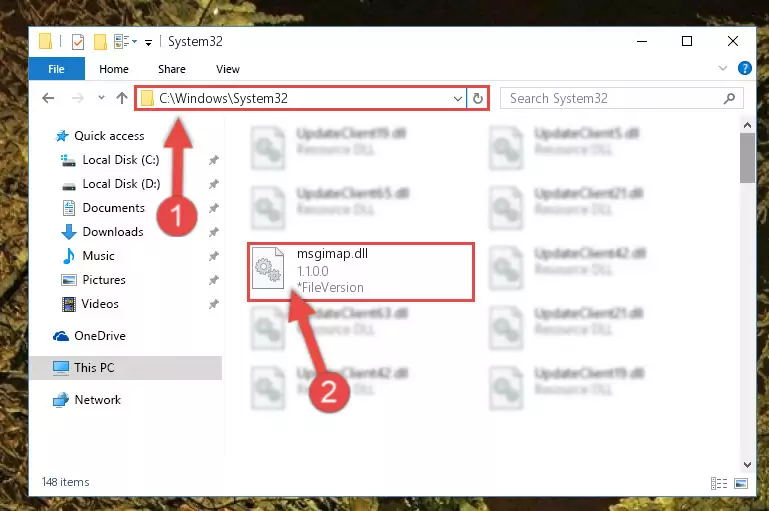769x511 pixels.
Task: Click the vertical scrollbar thumb
Action: click(747, 158)
